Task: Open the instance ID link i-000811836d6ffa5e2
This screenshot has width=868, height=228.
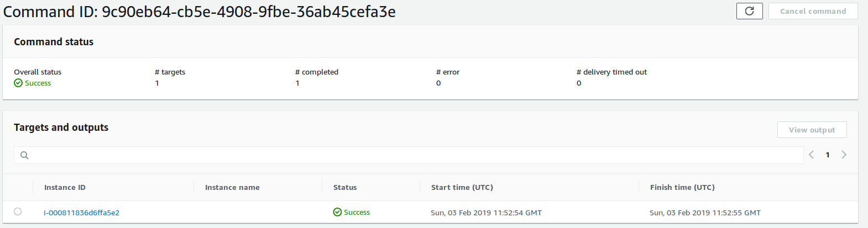Action: coord(82,213)
